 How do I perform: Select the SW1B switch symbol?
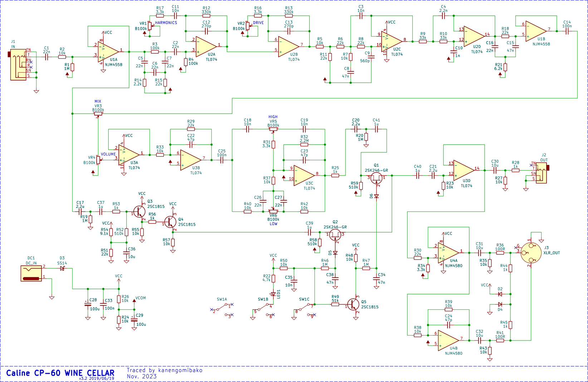[263, 310]
